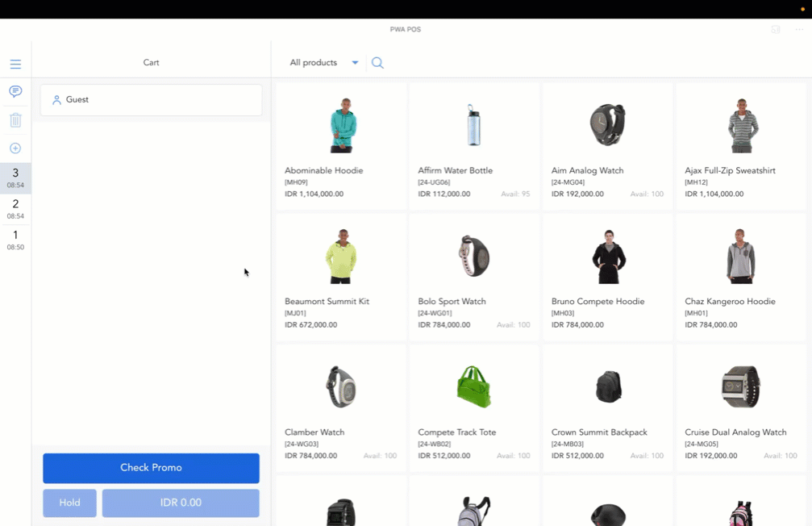
Task: Click Avail: 95 on Affirm Water Bottle
Action: (x=515, y=194)
